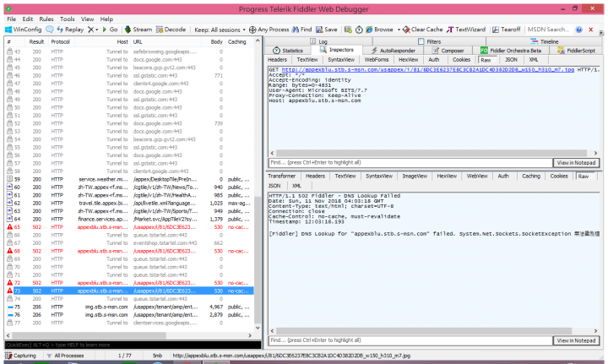This screenshot has height=364, width=608.
Task: Open the Tools menu
Action: point(67,19)
